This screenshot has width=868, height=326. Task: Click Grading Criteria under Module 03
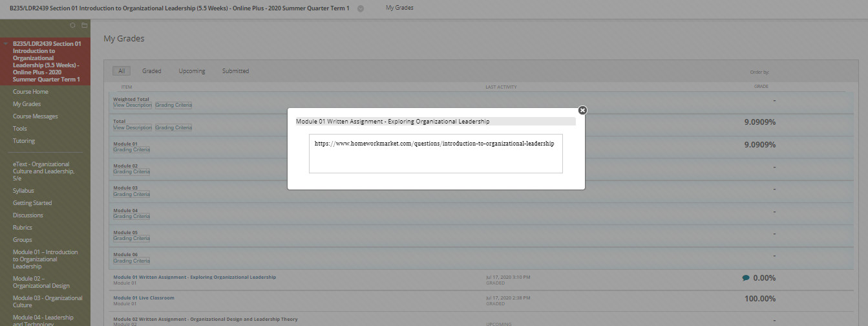tap(132, 194)
